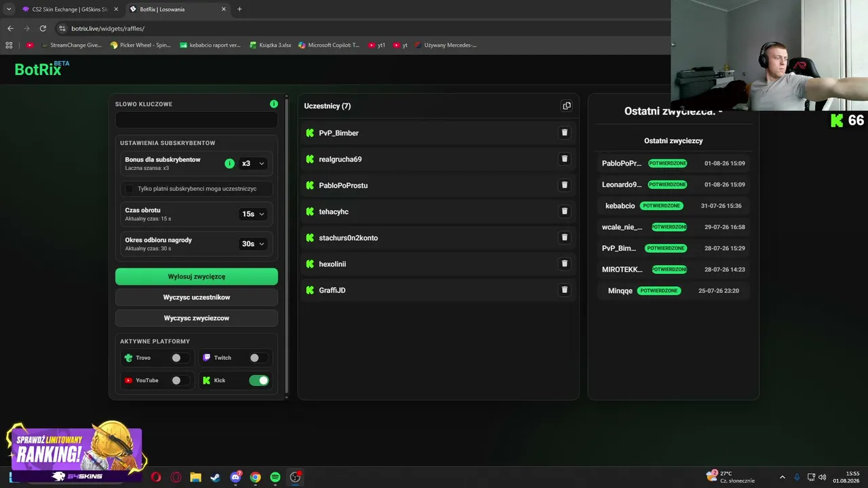Open Spotify from the taskbar

[275, 477]
